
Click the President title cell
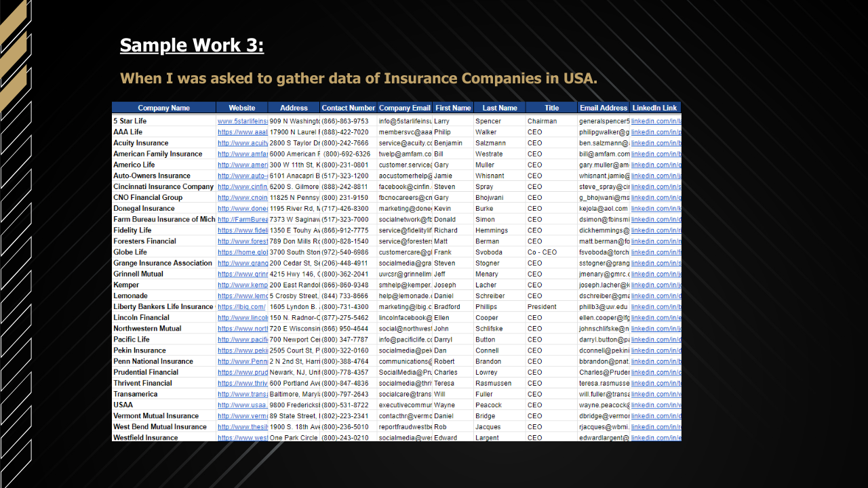tap(542, 307)
